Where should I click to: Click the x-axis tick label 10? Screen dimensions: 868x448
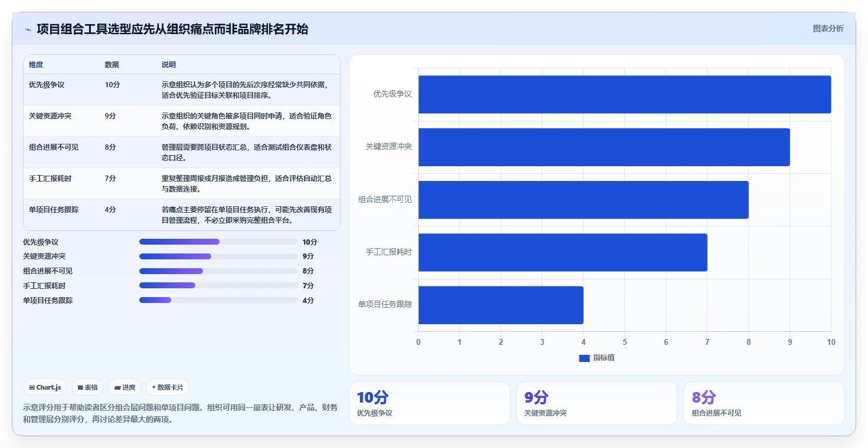pyautogui.click(x=831, y=342)
